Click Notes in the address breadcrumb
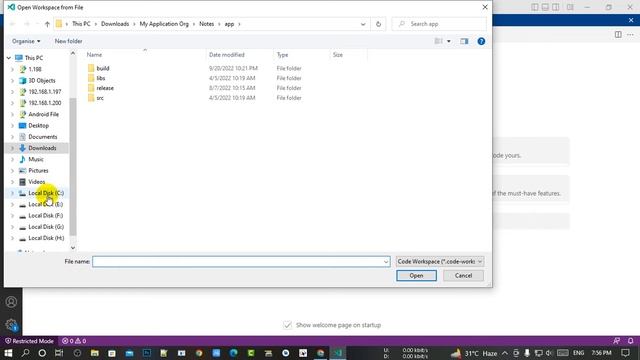This screenshot has width=640, height=360. click(207, 24)
